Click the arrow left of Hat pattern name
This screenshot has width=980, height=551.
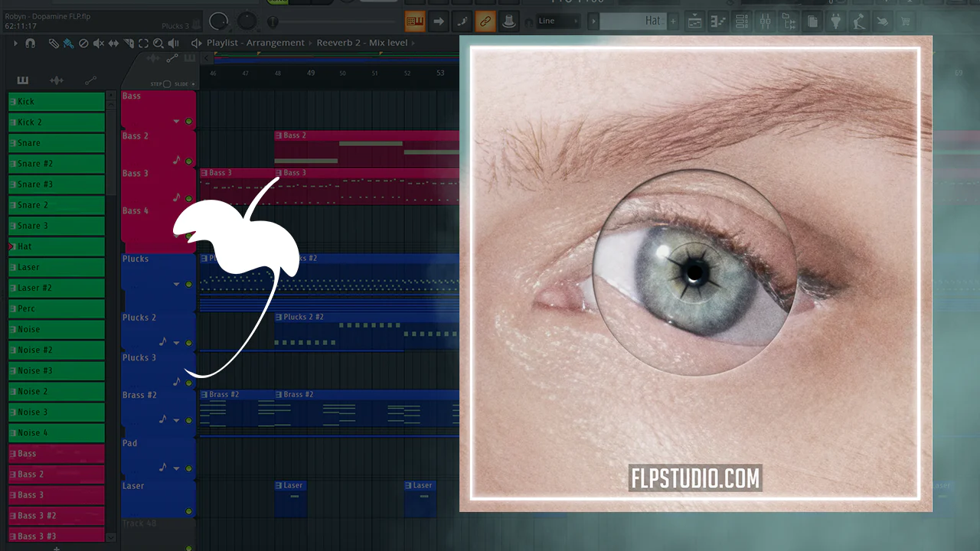(594, 21)
